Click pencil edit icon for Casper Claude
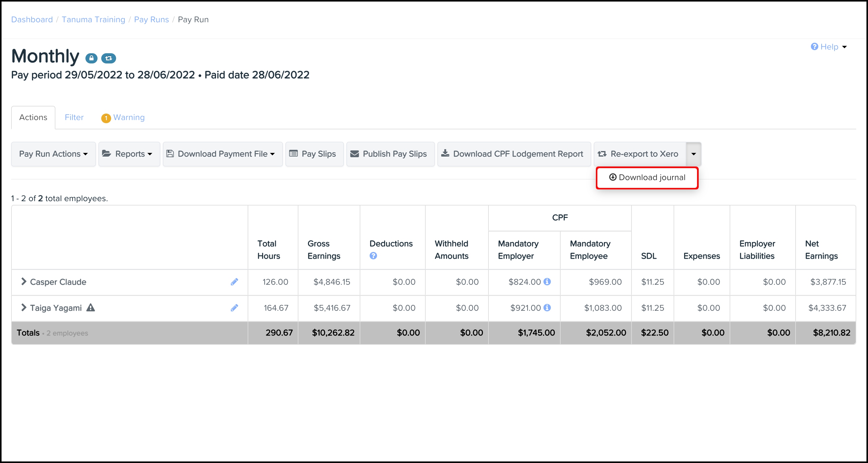868x463 pixels. (x=234, y=282)
